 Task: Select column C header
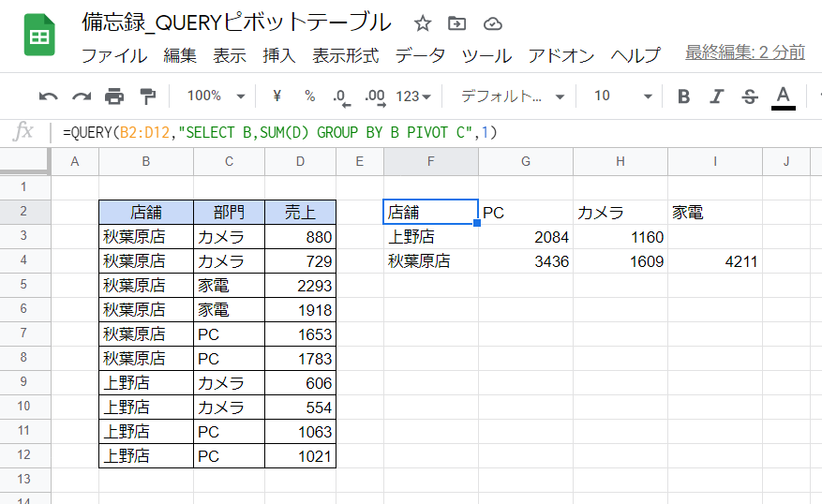(229, 161)
